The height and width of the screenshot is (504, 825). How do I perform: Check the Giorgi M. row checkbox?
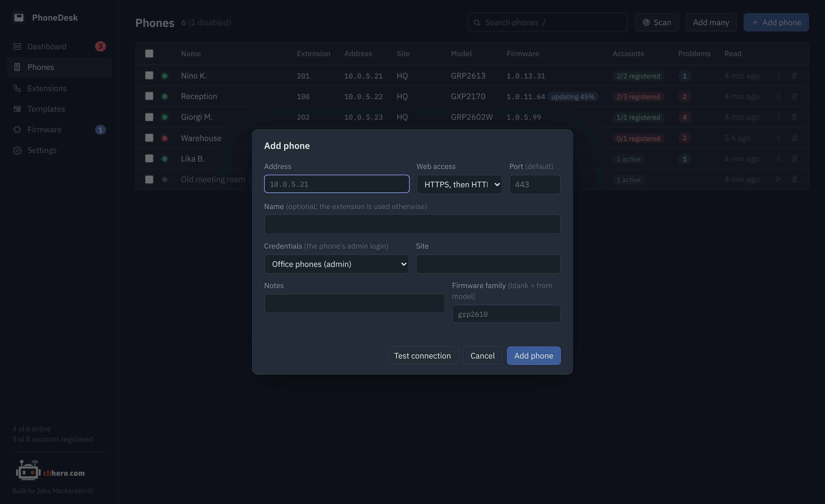(149, 117)
